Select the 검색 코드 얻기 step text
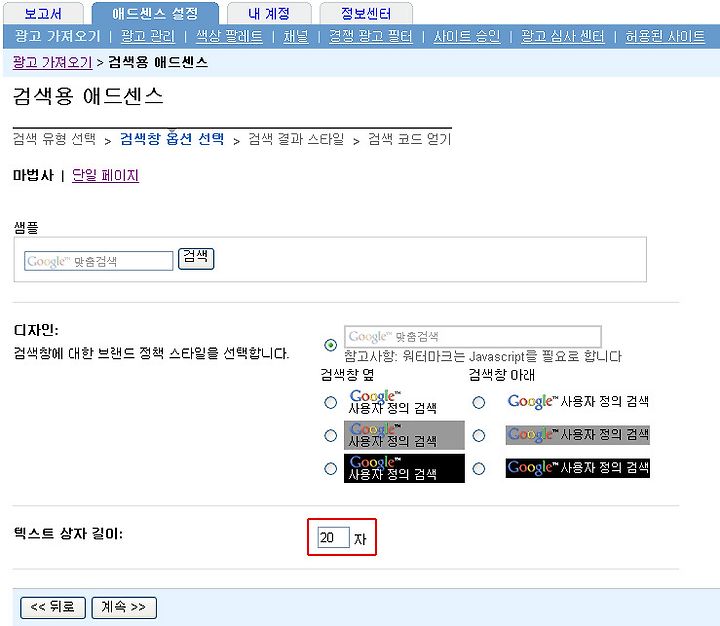This screenshot has width=720, height=626. (410, 138)
